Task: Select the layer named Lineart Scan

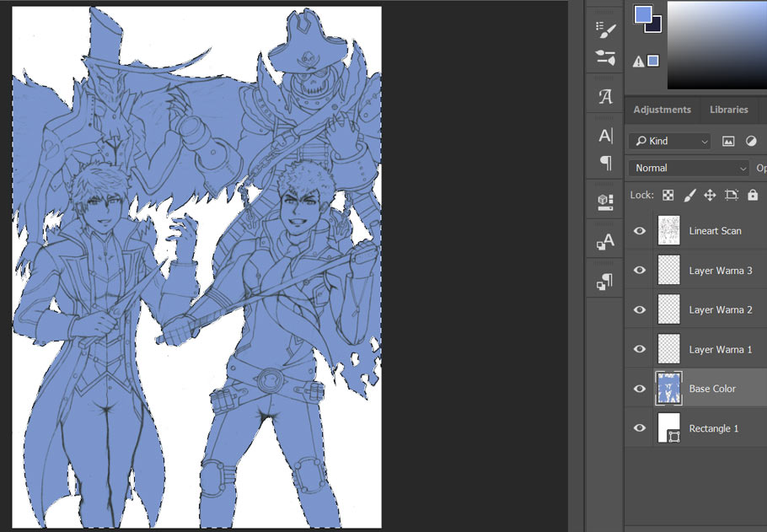Action: click(715, 231)
